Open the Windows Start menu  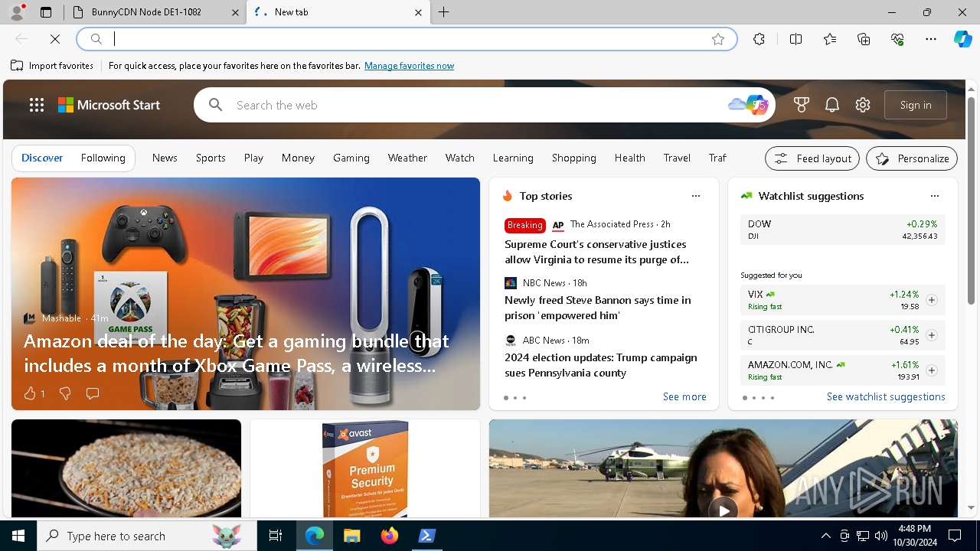click(18, 536)
